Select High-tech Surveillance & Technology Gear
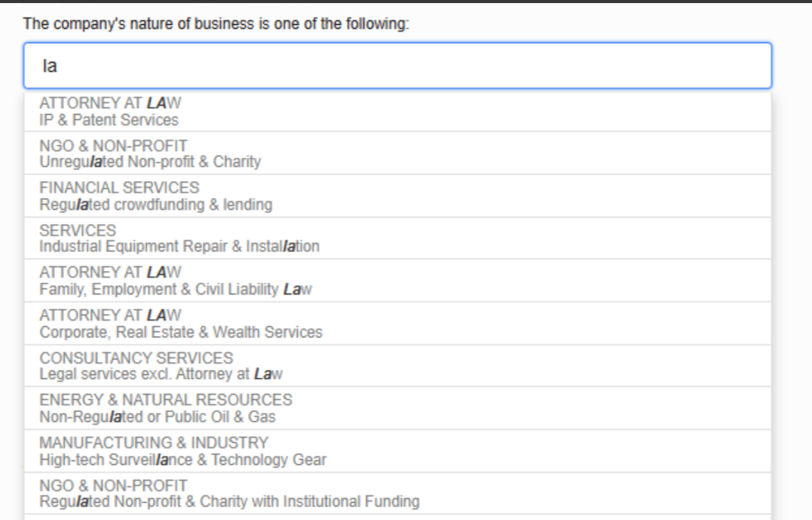This screenshot has width=812, height=520. tap(183, 460)
